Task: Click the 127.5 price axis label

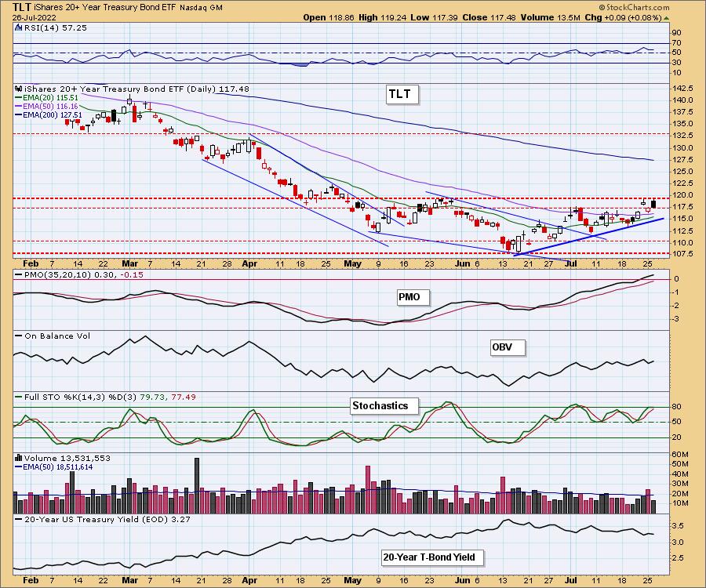Action: [x=683, y=160]
